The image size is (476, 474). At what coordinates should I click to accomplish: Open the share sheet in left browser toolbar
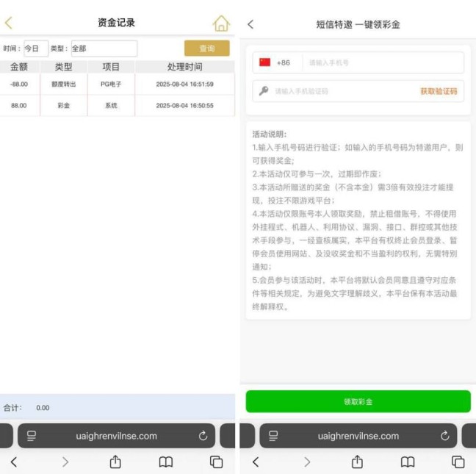115,462
